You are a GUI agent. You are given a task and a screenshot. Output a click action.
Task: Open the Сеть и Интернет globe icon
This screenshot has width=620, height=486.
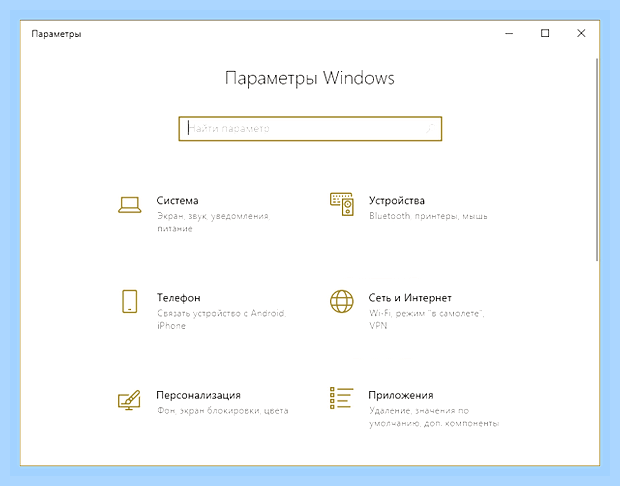coord(342,301)
